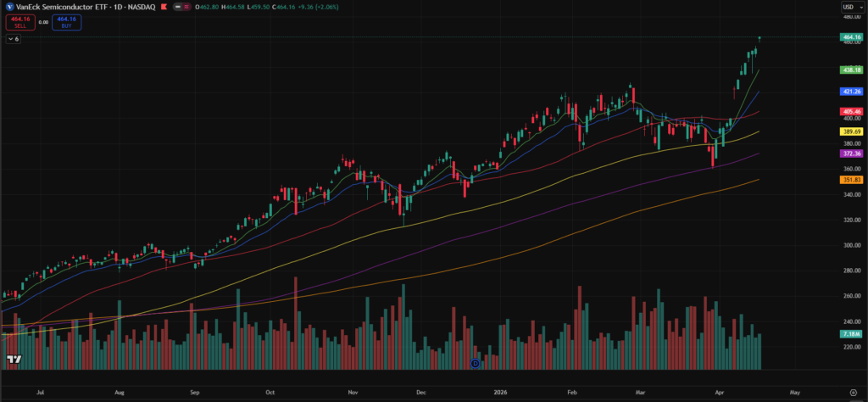Click the blue 421.26 moving average label
Screen dimensions: 868x402
(851, 92)
